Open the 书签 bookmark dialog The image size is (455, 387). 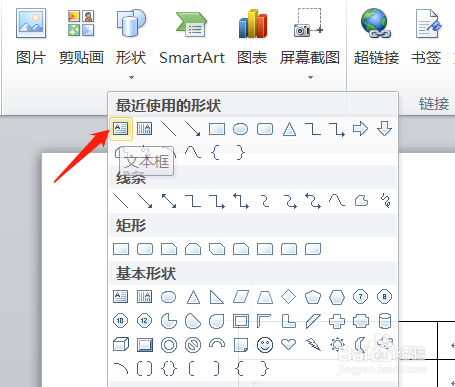(x=426, y=37)
